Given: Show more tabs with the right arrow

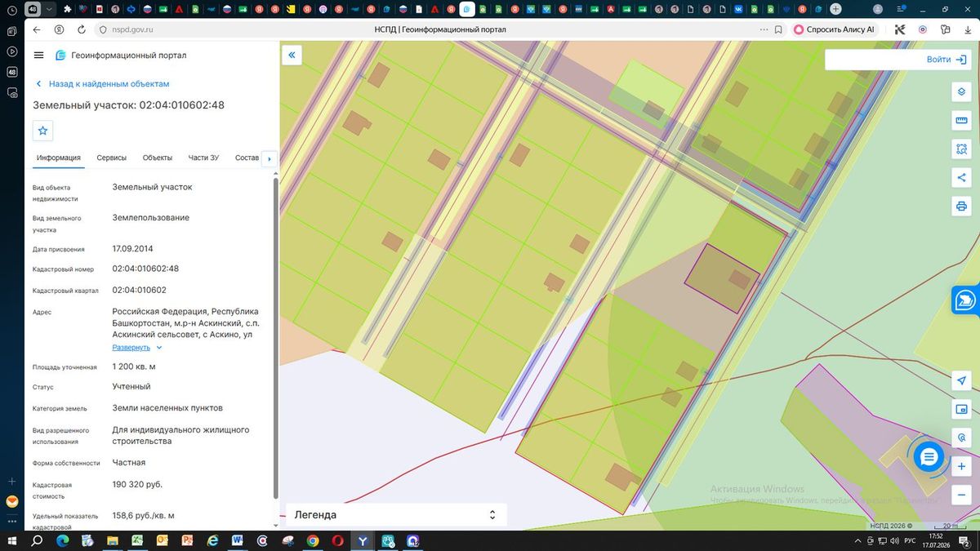Looking at the screenshot, I should 269,158.
